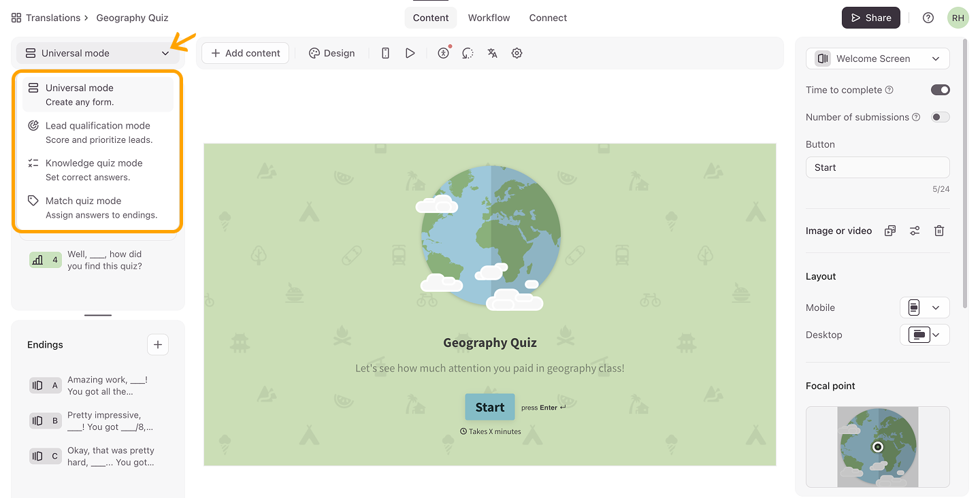This screenshot has height=498, width=980.
Task: Click the translate languages icon
Action: tap(492, 53)
